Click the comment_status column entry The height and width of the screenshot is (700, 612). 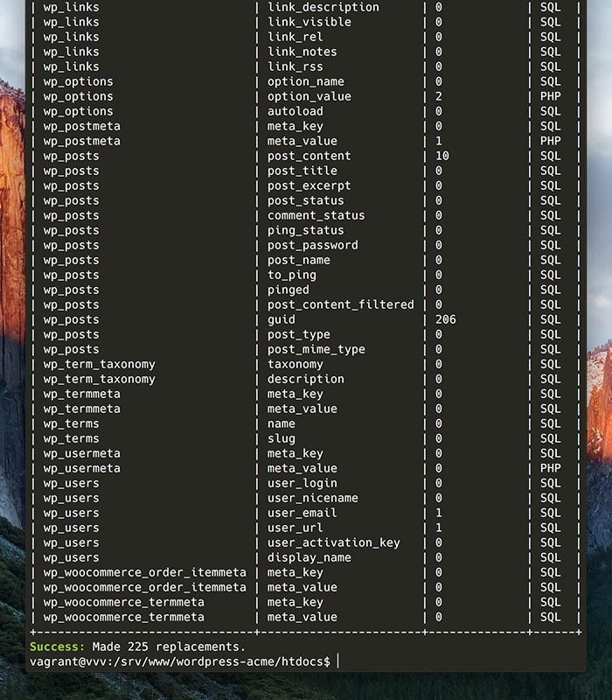(x=316, y=215)
